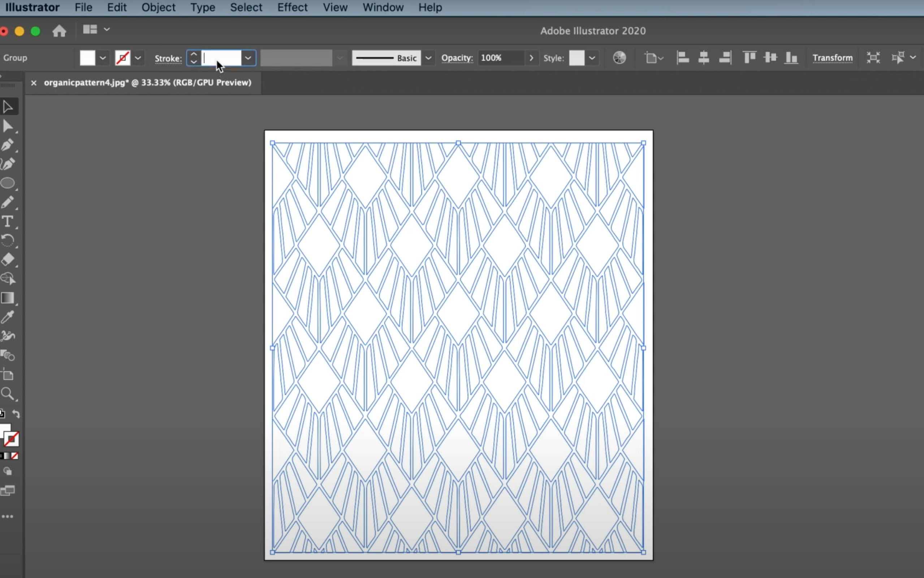Open the Object menu
924x578 pixels.
coord(158,7)
